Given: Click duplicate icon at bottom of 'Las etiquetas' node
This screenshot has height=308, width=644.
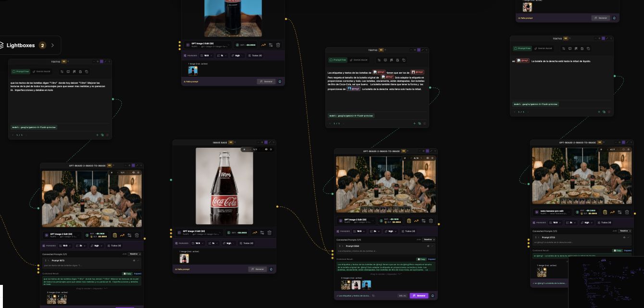Looking at the screenshot, I should 419,123.
